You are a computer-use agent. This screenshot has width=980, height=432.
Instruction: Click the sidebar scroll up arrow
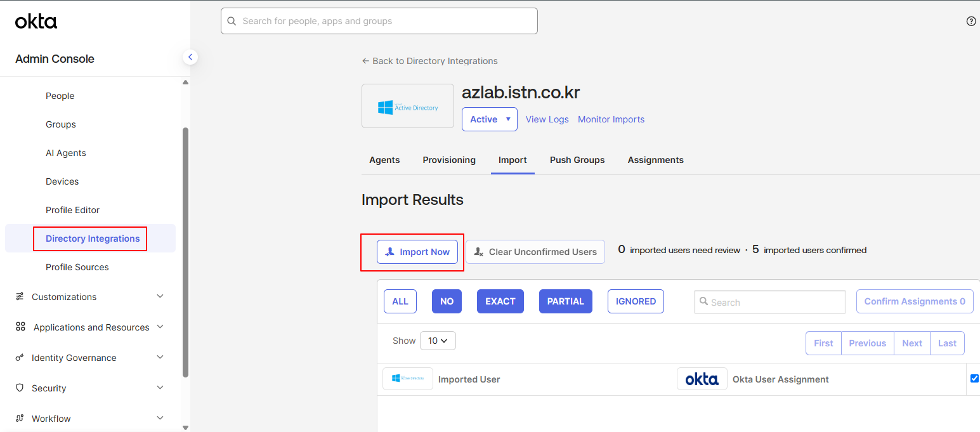point(185,82)
